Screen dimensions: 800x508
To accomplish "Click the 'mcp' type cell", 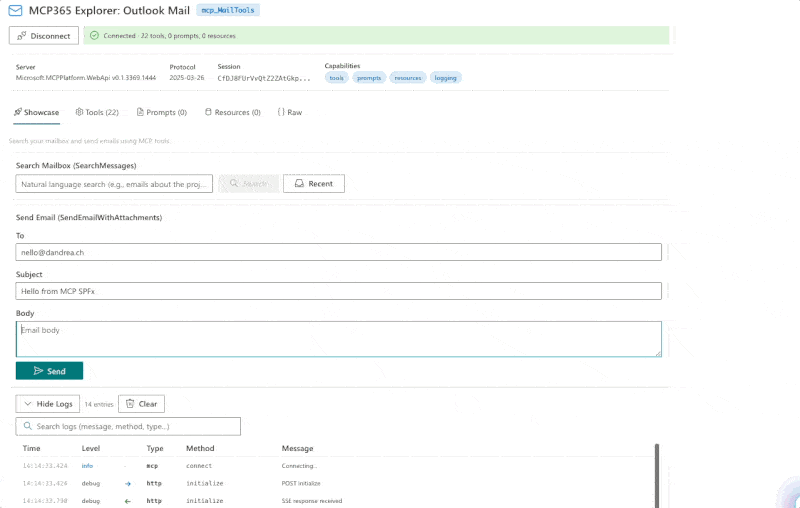I will point(152,466).
